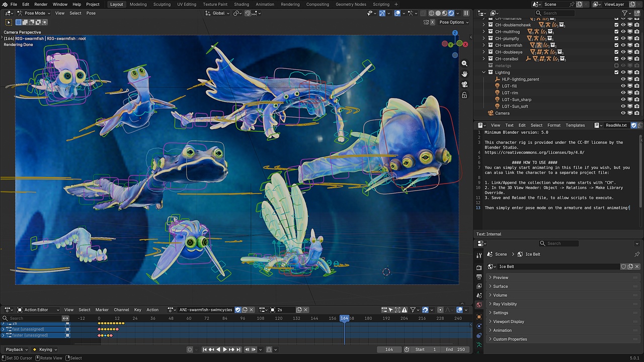644x362 pixels.
Task: Pause the viewport render using pause icon
Action: [x=466, y=13]
